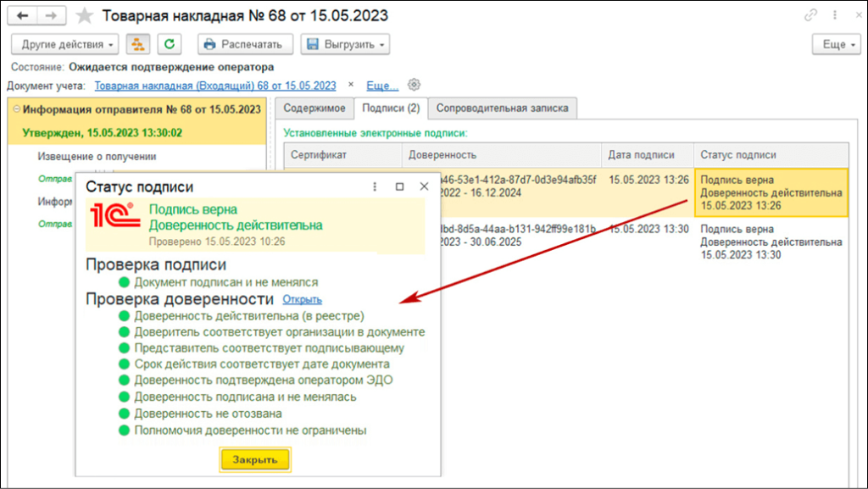Click the Статус подписи column header
Image resolution: width=868 pixels, height=489 pixels.
(771, 155)
